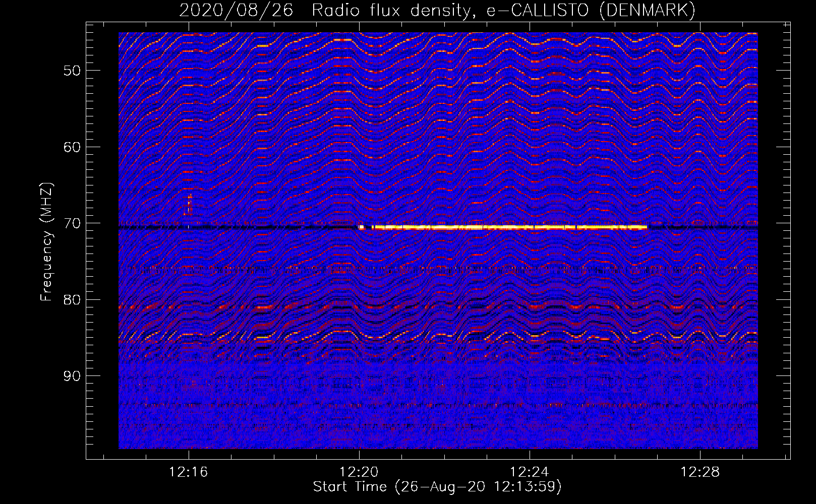Click the 60 MHz frequency tick label
The width and height of the screenshot is (816, 504).
(x=72, y=147)
